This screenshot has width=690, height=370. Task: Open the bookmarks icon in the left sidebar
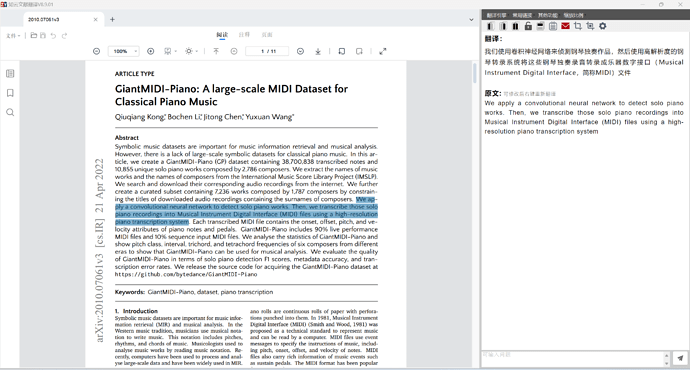(10, 93)
